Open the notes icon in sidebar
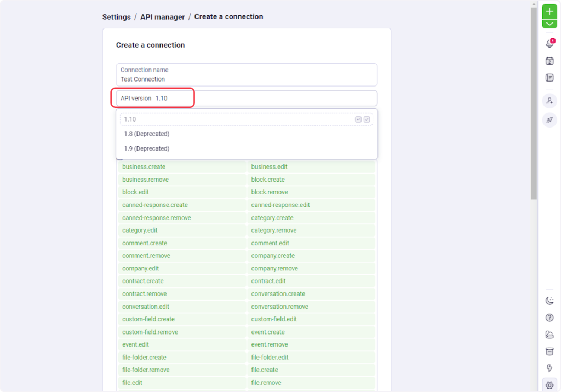The width and height of the screenshot is (561, 392). 549,78
